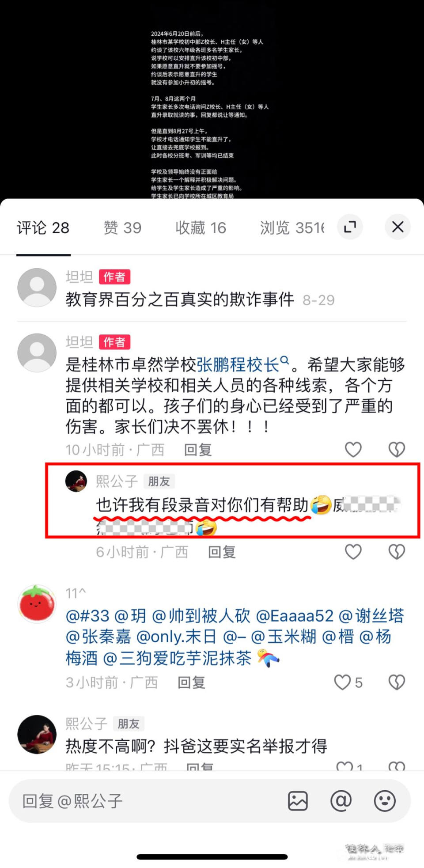Switch to the 收藏 16 tab

[201, 228]
